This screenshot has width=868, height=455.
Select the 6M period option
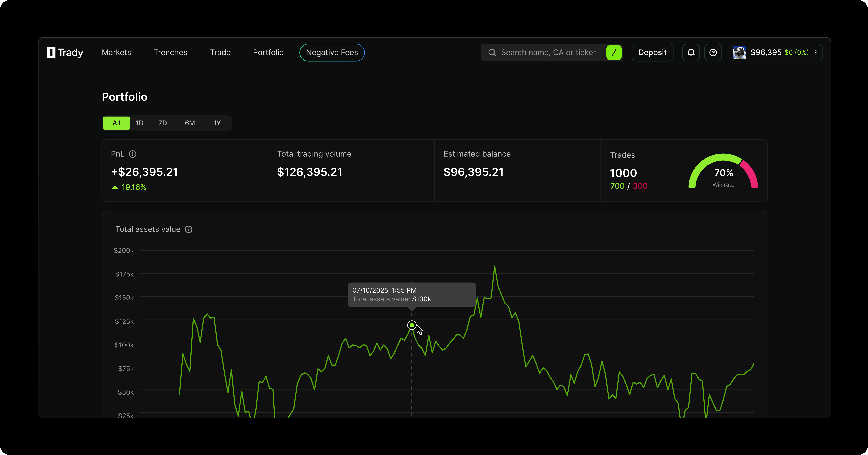(x=190, y=123)
